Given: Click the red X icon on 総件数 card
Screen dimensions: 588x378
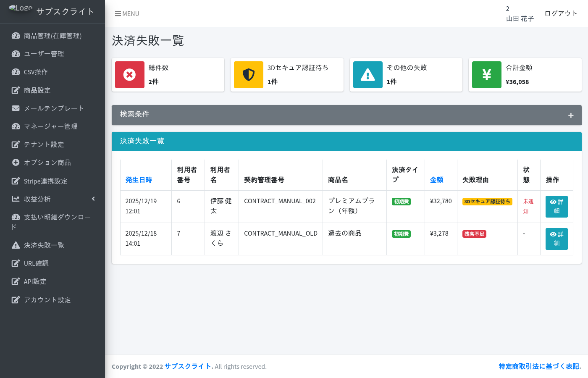Looking at the screenshot, I should 130,75.
